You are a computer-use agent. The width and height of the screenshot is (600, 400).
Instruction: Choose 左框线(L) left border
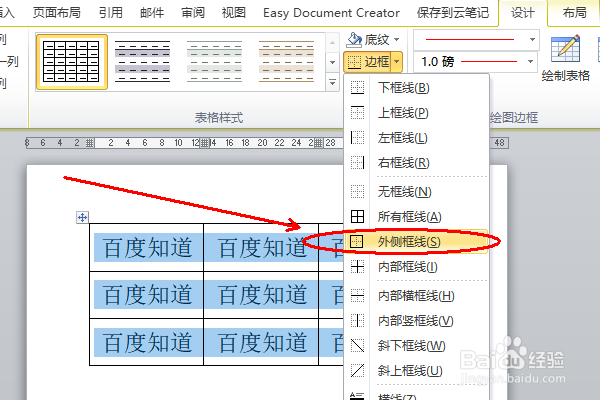coord(416,138)
